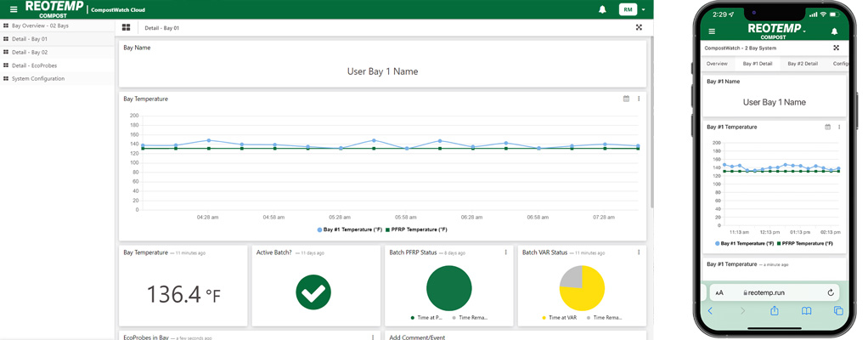Image resolution: width=868 pixels, height=340 pixels.
Task: Toggle Time at VAR legend entry
Action: [x=559, y=318]
